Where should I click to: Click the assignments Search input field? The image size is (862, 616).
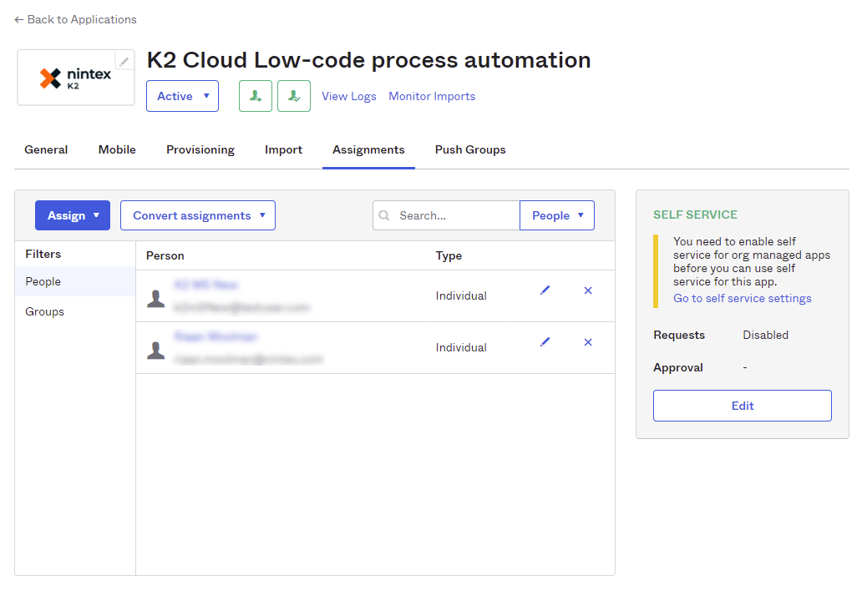pos(455,215)
